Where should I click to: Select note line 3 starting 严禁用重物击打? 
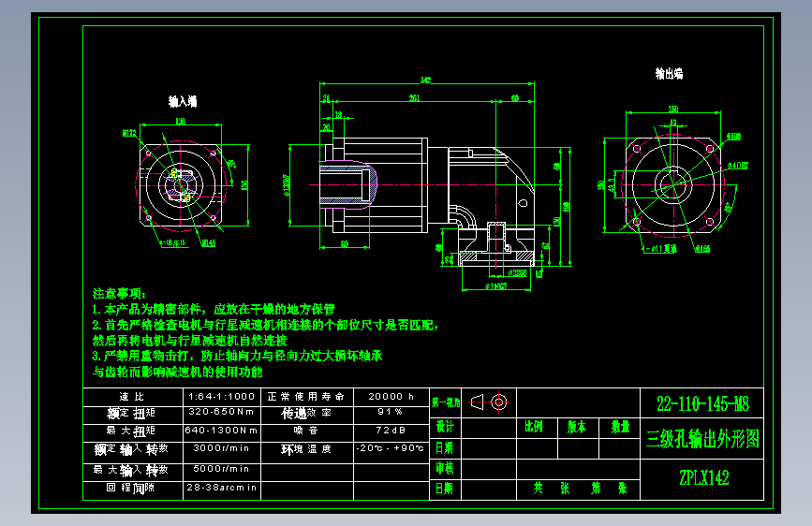[x=237, y=356]
